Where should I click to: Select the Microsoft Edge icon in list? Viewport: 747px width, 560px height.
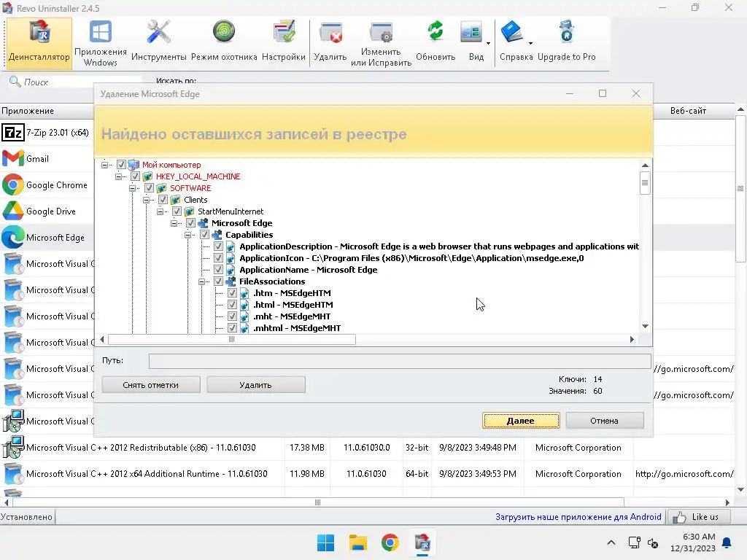click(13, 237)
